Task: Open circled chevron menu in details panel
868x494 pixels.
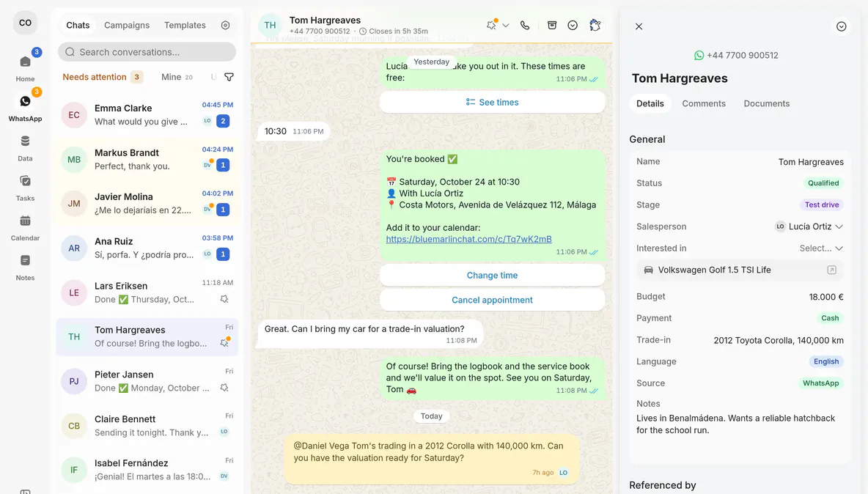Action: click(x=842, y=26)
